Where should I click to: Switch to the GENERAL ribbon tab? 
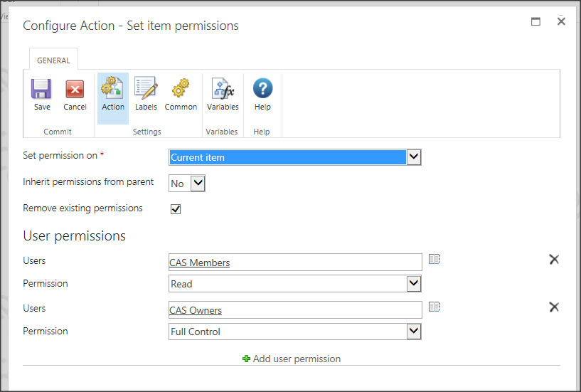coord(53,60)
